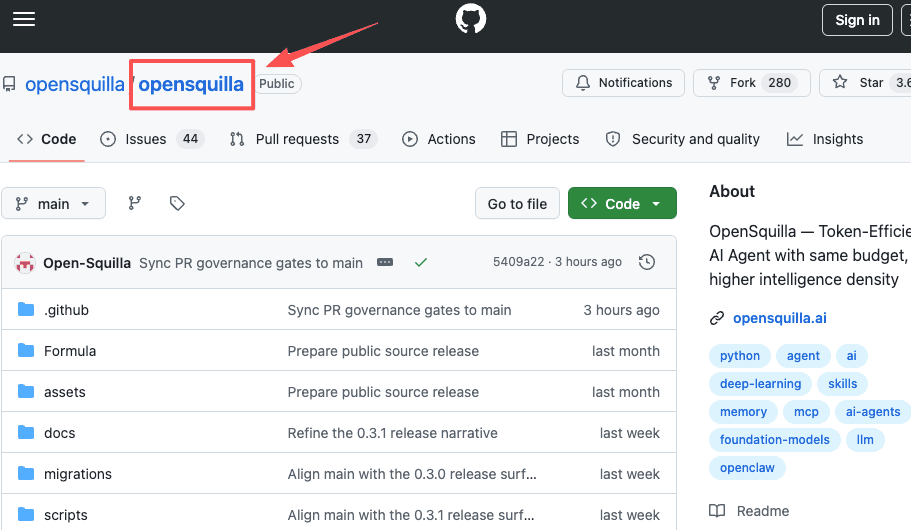This screenshot has height=530, width=911.
Task: View the commit status check mark
Action: click(421, 263)
